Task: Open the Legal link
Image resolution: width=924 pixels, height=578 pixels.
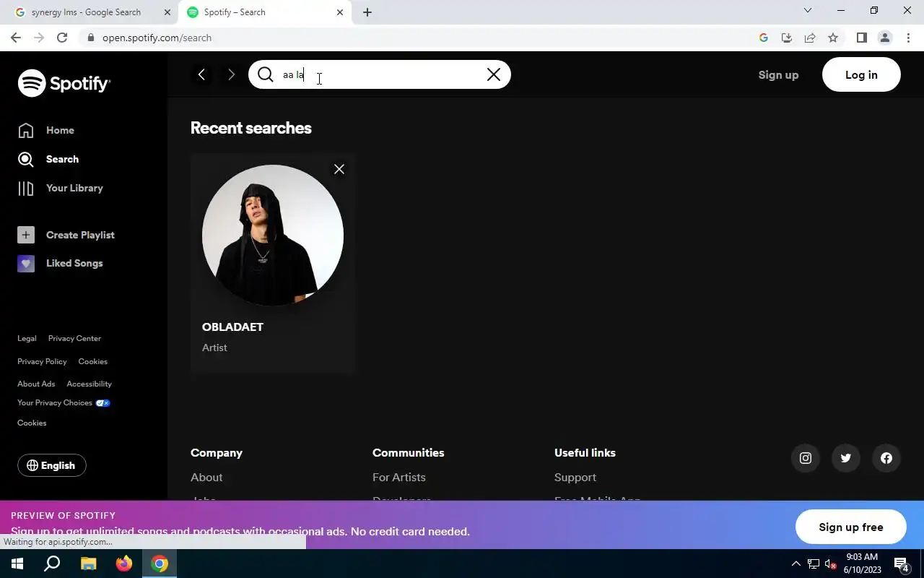Action: pyautogui.click(x=27, y=338)
